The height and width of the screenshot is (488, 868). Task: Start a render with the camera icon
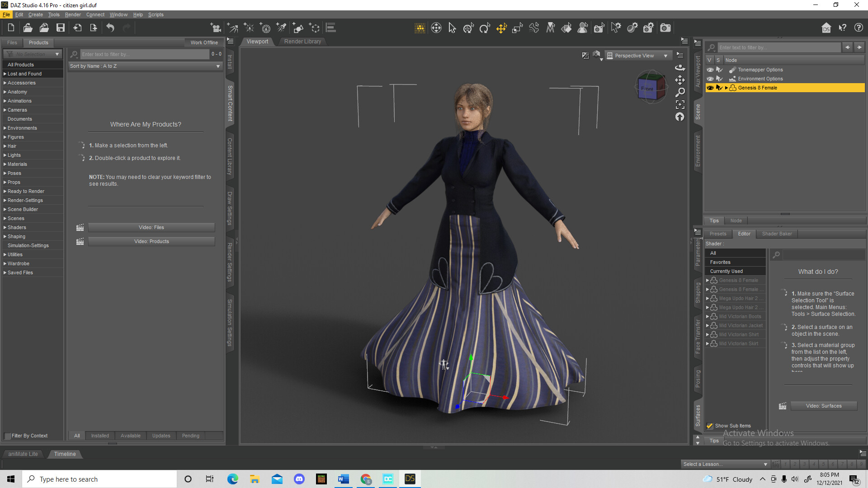(x=665, y=28)
